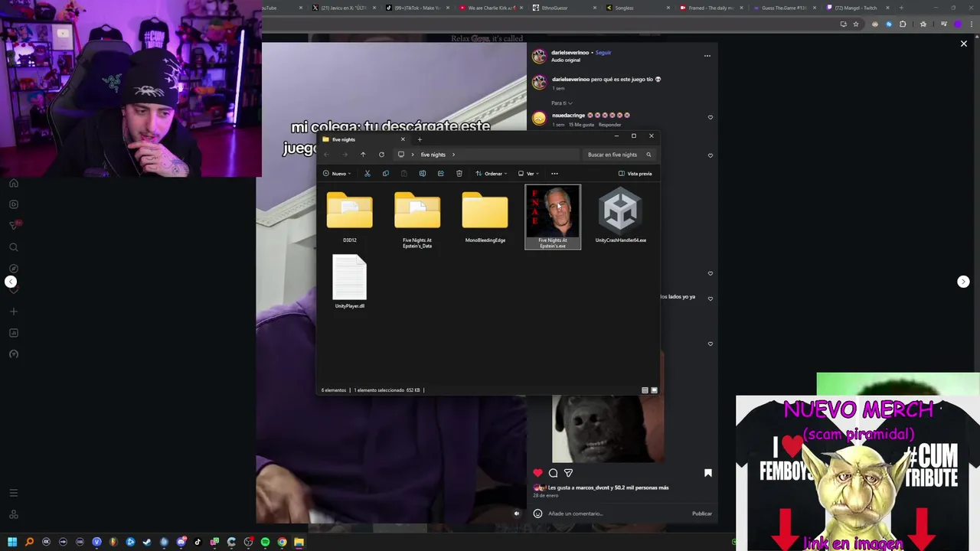Open Spotify from the taskbar
The width and height of the screenshot is (980, 551).
(265, 543)
